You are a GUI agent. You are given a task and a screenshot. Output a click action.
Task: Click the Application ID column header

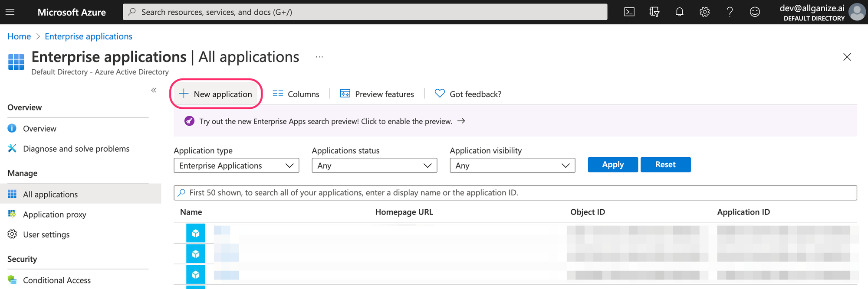click(x=743, y=212)
